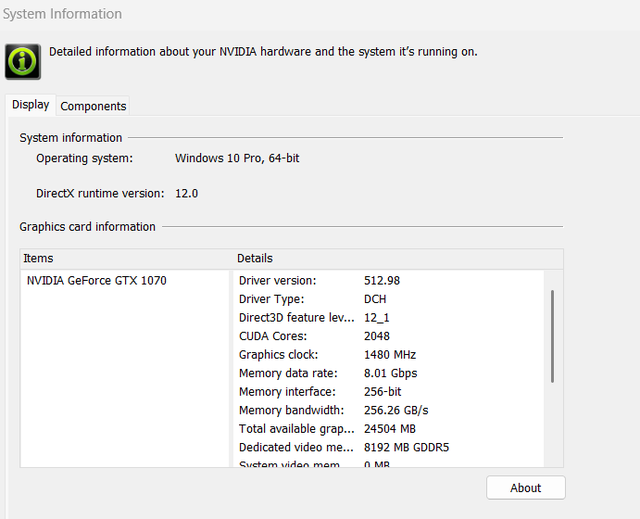Select NVIDIA GeForce GTX 1070 in Items list
This screenshot has width=640, height=519.
[96, 281]
